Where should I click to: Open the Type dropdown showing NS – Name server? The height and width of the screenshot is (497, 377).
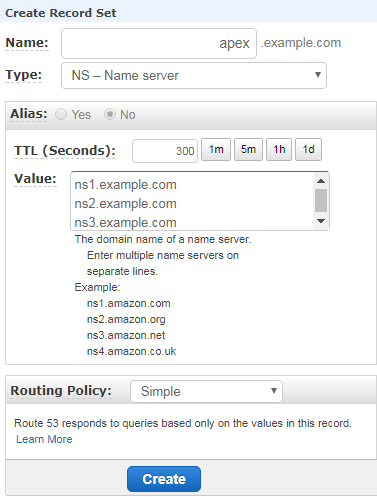pos(194,75)
